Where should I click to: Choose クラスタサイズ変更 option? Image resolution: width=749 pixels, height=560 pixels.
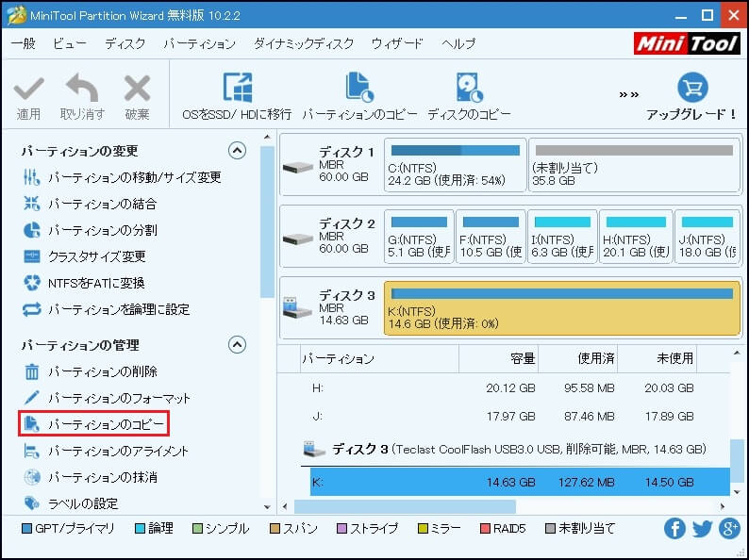point(84,256)
